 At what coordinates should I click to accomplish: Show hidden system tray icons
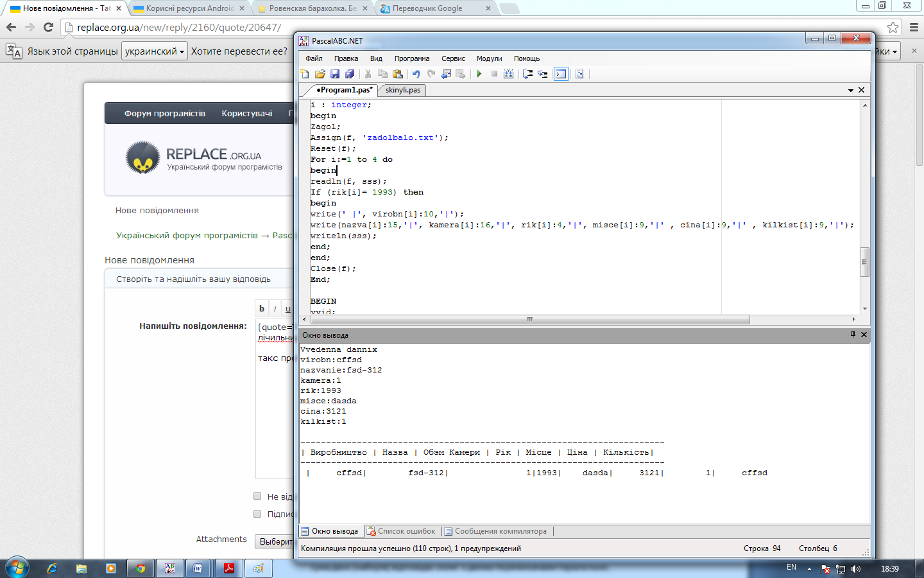pyautogui.click(x=809, y=569)
